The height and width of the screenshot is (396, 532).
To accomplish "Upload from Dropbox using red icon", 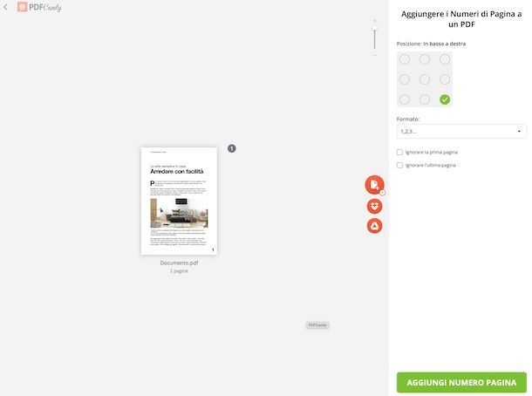I will [374, 206].
